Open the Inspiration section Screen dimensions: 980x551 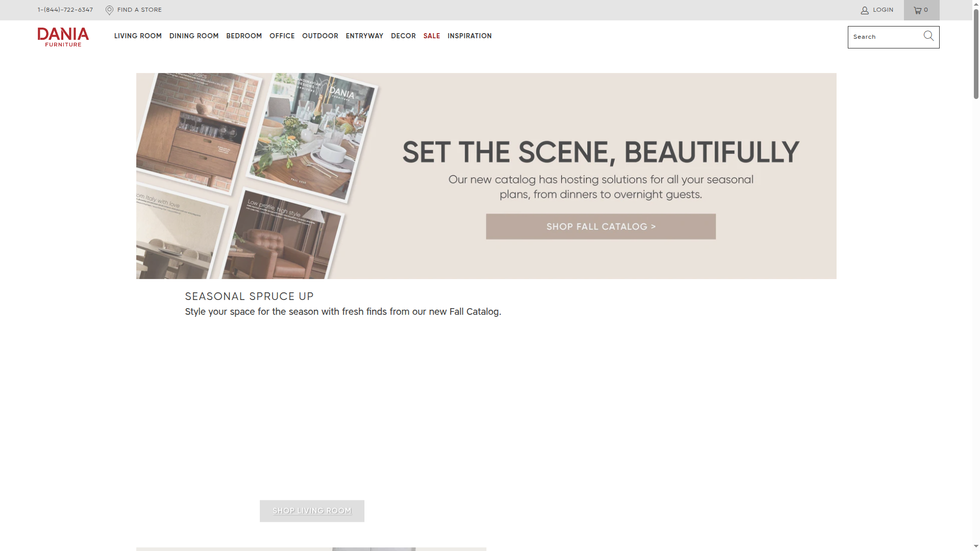(469, 36)
